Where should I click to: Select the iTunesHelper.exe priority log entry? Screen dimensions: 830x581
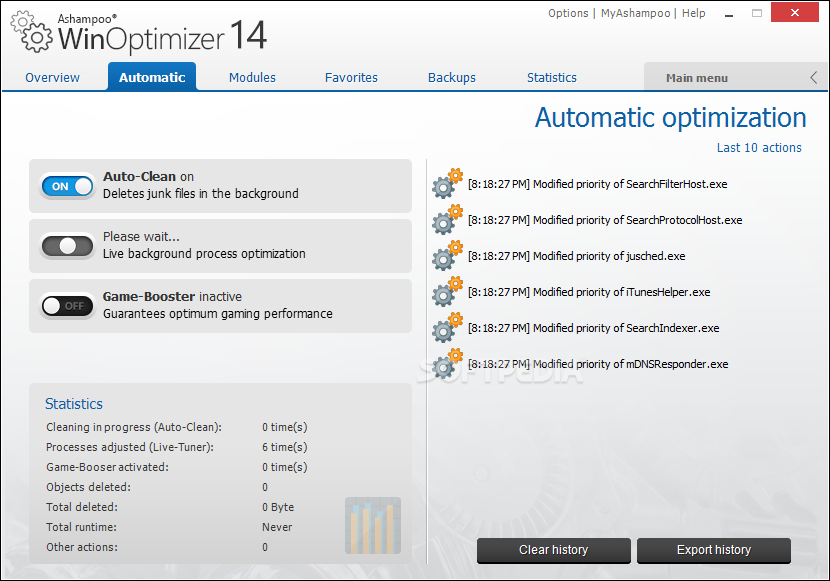tap(589, 292)
